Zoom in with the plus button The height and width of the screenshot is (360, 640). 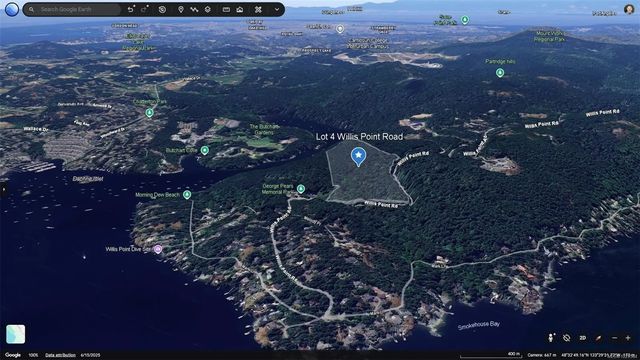[x=628, y=338]
